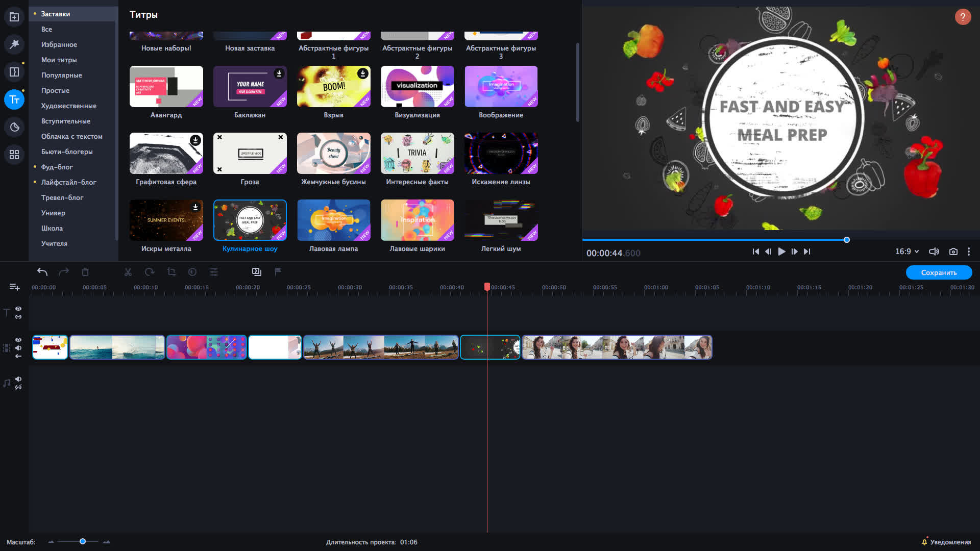Expand the add track menu
Screen dimensions: 980x551
14,287
